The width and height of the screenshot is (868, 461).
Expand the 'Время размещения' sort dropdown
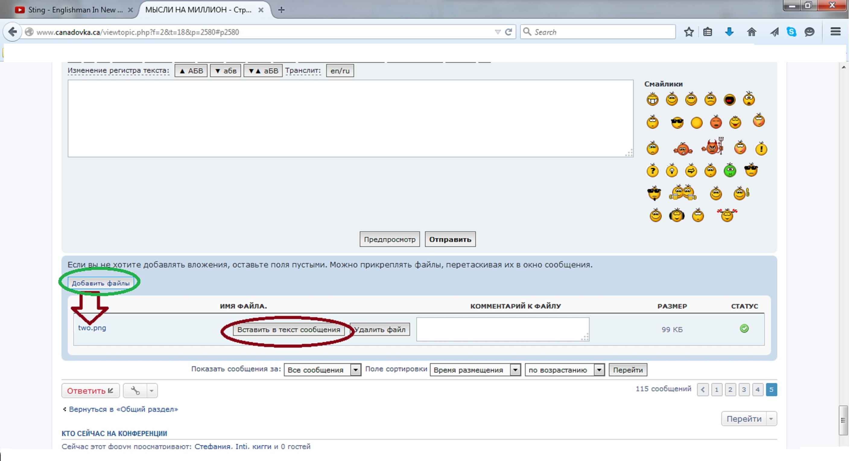[475, 370]
